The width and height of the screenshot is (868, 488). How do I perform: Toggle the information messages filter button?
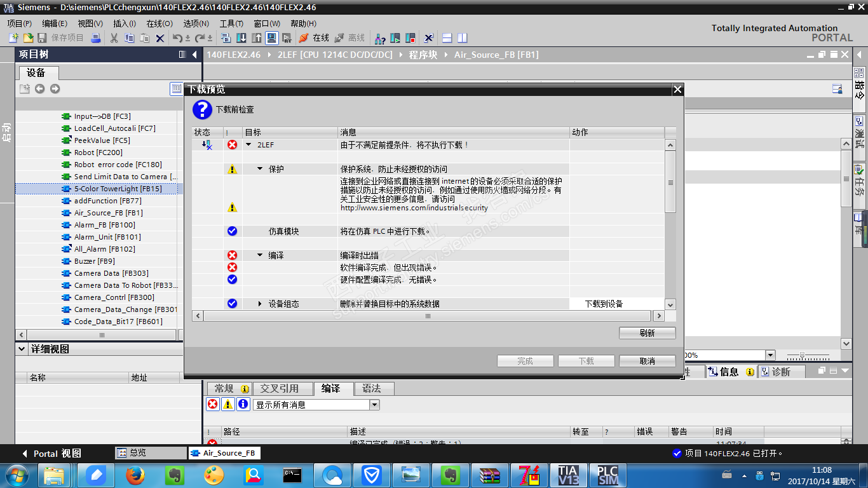point(243,404)
